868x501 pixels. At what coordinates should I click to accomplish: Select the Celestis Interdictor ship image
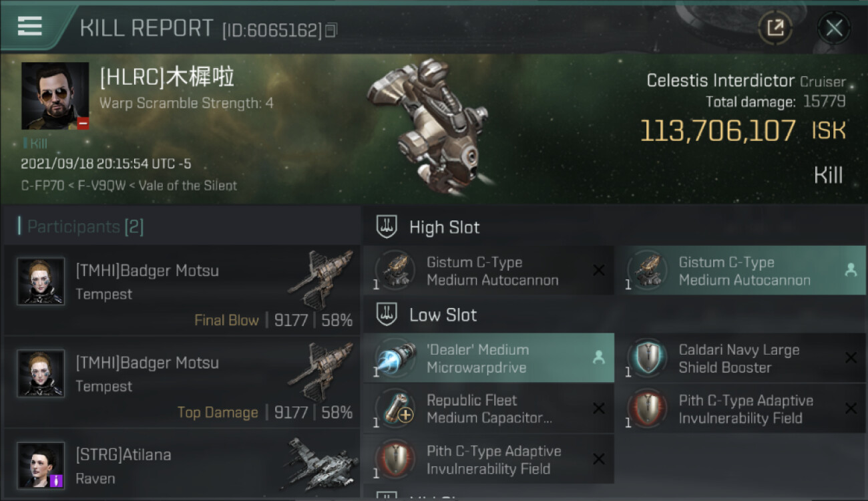click(427, 124)
